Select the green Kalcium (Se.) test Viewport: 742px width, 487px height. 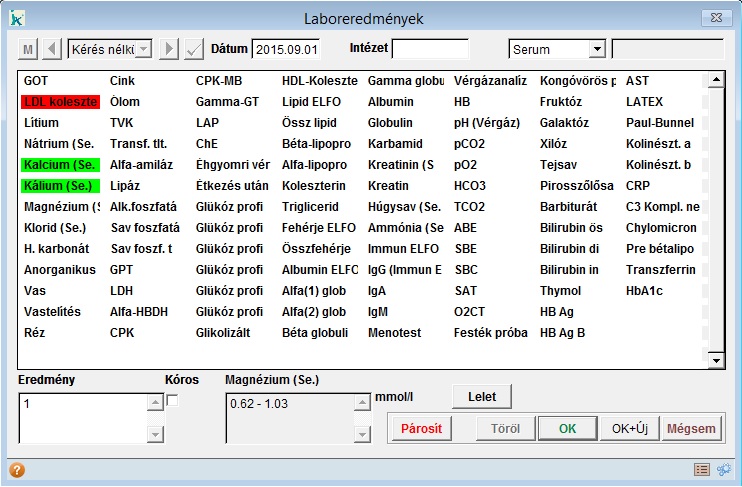61,165
